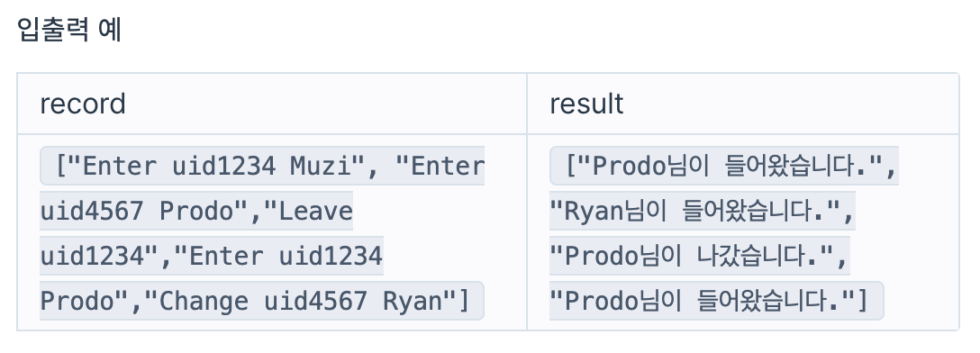Click the first Enter word in record cell
This screenshot has width=980, height=353.
(x=119, y=167)
